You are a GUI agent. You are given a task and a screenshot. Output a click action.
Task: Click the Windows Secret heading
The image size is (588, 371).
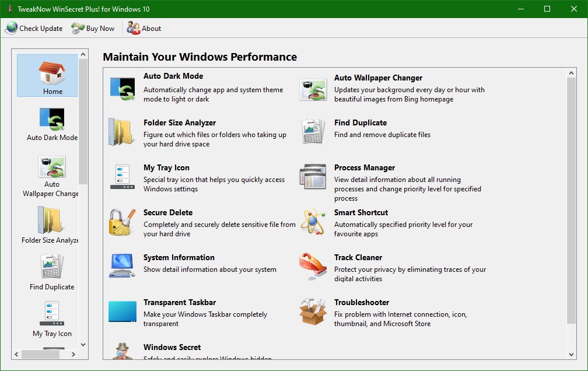tap(172, 347)
